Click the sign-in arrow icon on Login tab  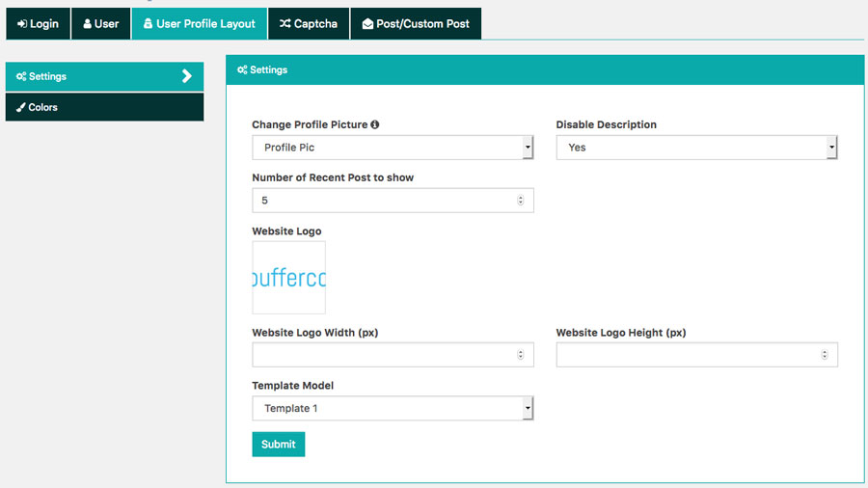(x=22, y=24)
